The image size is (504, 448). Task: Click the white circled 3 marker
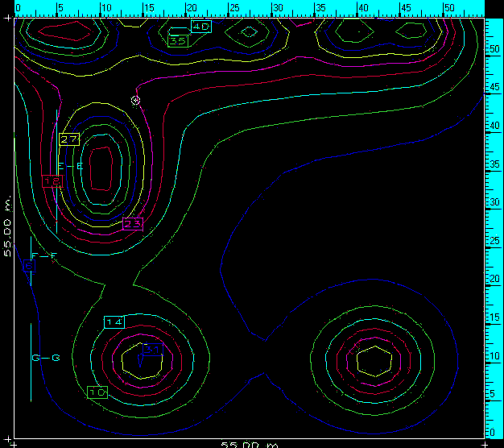coord(135,101)
